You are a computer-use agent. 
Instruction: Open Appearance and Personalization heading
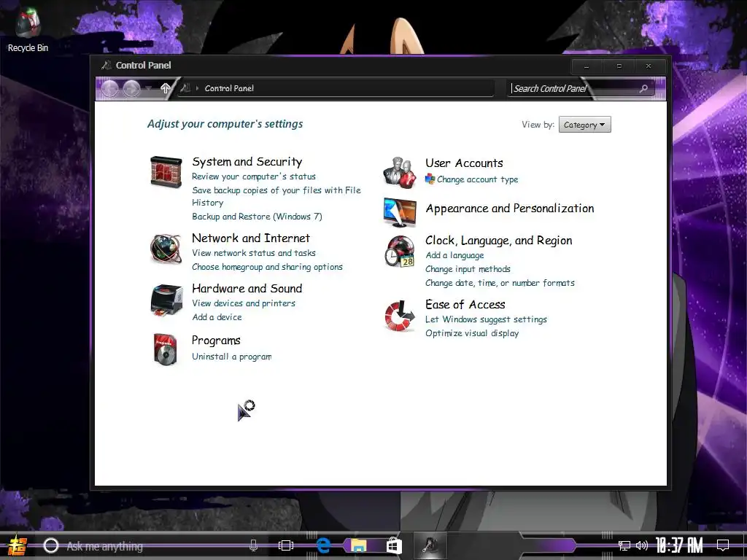coord(510,209)
